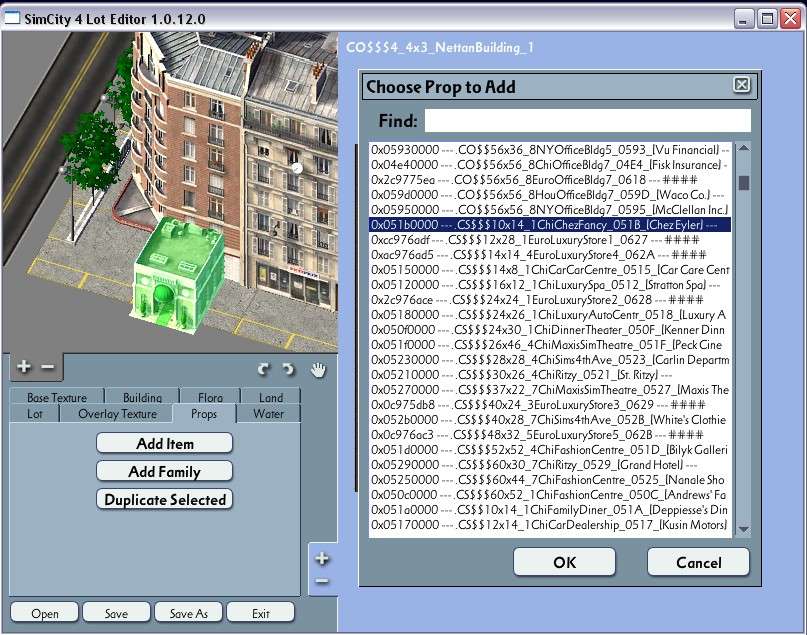Screen dimensions: 807x635
Task: Click Duplicate Selected button
Action: [165, 500]
